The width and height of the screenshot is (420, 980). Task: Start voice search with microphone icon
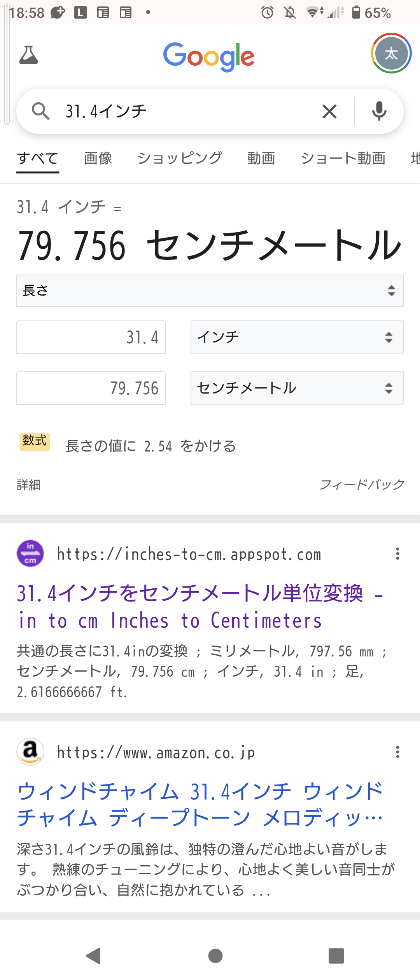(379, 111)
